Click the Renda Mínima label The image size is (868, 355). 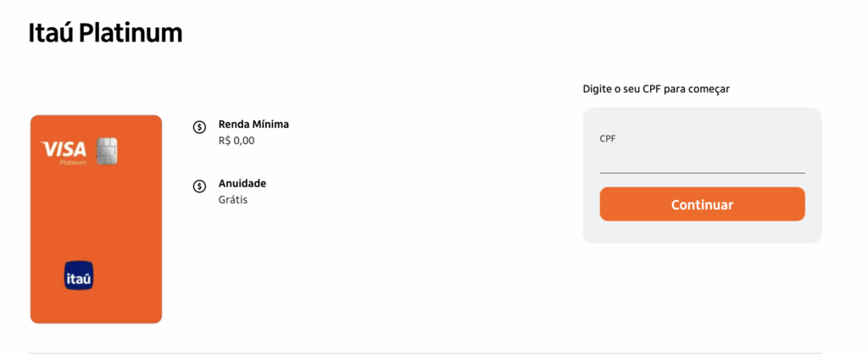(253, 124)
